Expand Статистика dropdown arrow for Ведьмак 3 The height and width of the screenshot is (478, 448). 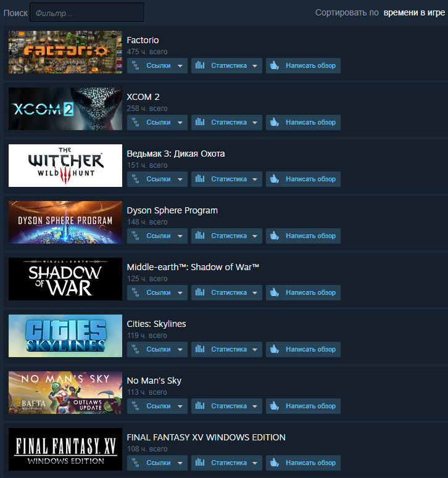pos(255,179)
